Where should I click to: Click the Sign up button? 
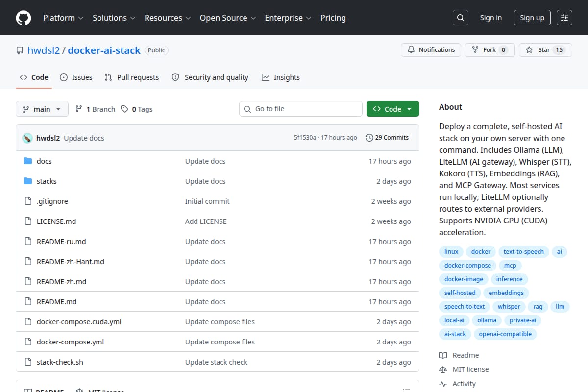pyautogui.click(x=532, y=18)
